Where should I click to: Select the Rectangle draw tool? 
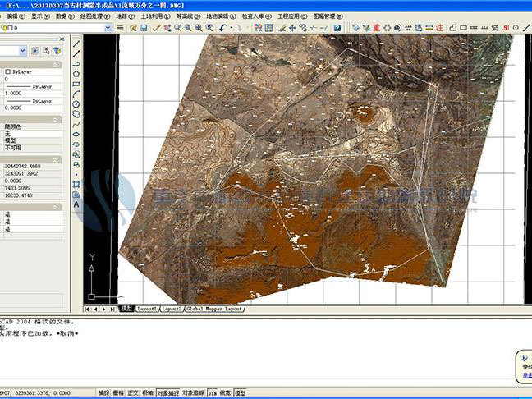[76, 84]
